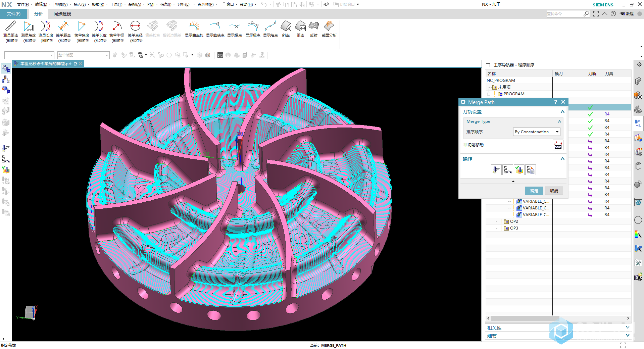Screen dimensions: 644x349
Task: Select the OP2 program group
Action: click(x=514, y=221)
